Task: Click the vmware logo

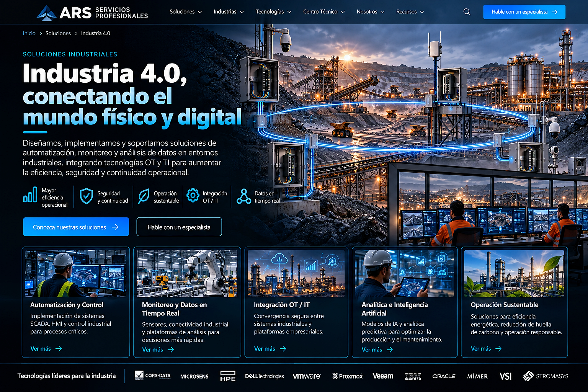Action: [x=307, y=376]
